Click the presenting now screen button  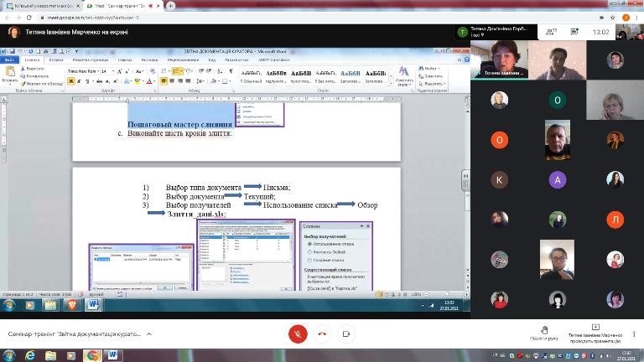coord(595,333)
